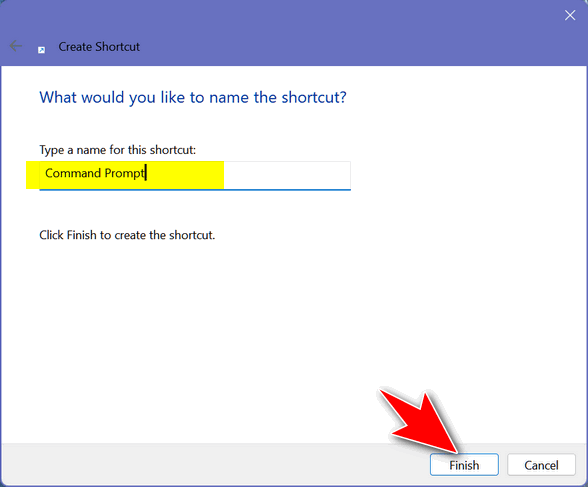Click empty space inside the name field
The image size is (588, 487).
click(x=287, y=175)
